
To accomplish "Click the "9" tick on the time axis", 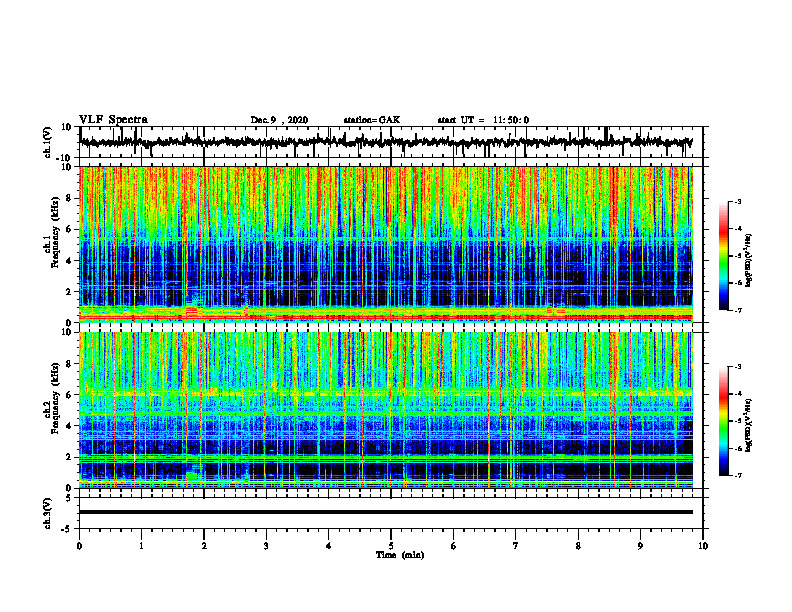I will coord(640,546).
